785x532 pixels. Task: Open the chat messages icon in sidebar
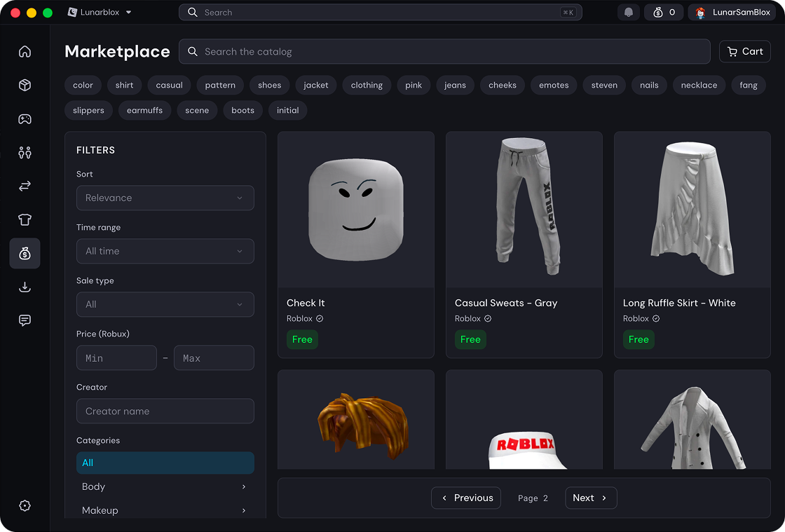click(x=25, y=320)
